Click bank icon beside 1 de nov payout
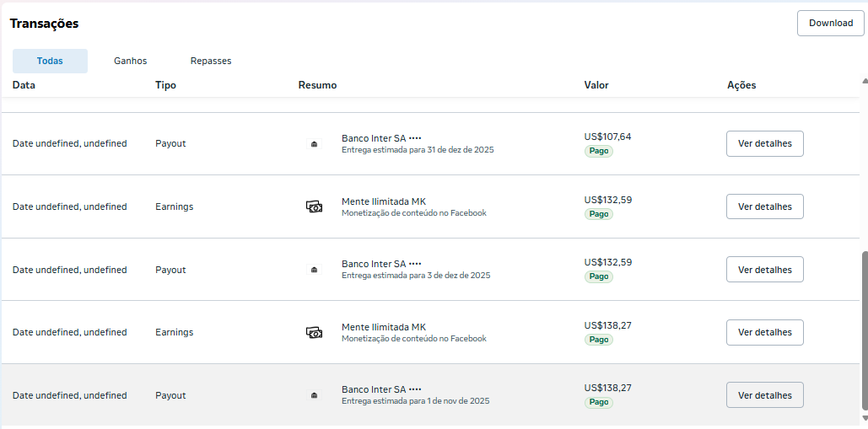Screen dimensions: 868x429 315,395
